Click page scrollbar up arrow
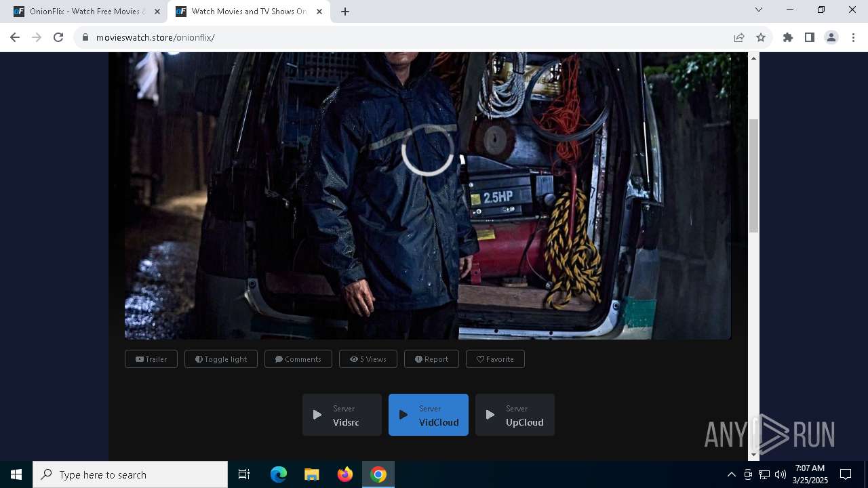The width and height of the screenshot is (868, 488). tap(753, 58)
